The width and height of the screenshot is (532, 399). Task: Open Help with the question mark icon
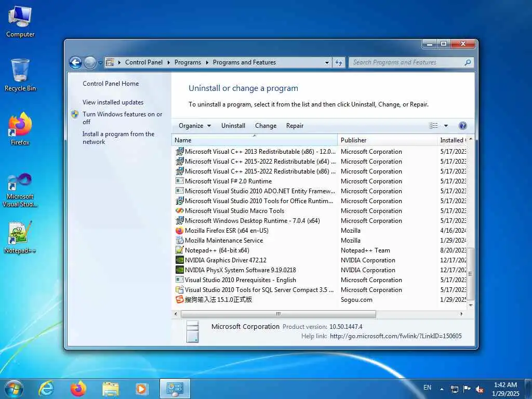tap(462, 126)
